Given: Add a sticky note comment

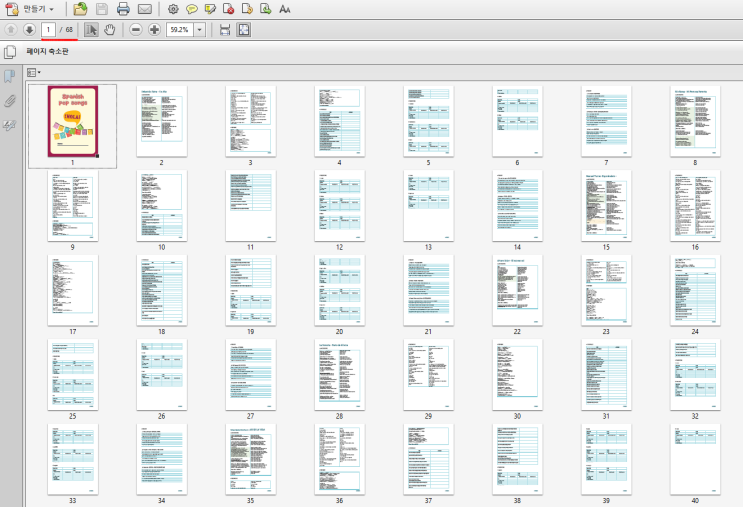Looking at the screenshot, I should (x=191, y=9).
